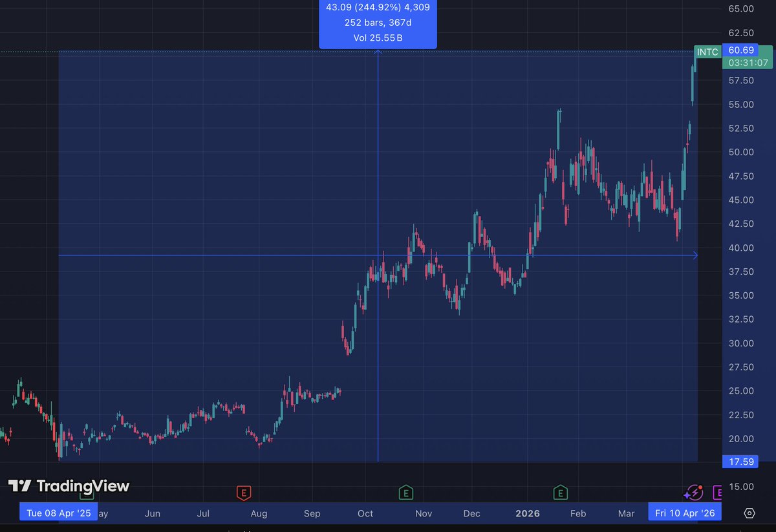Click the bold 2026 year label on the time axis

528,514
